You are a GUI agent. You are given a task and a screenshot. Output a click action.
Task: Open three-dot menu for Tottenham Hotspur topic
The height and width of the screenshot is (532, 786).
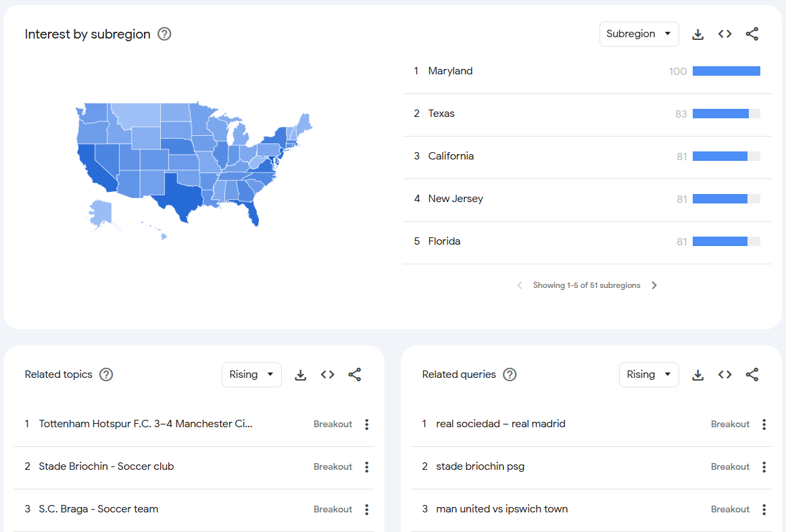(x=366, y=424)
